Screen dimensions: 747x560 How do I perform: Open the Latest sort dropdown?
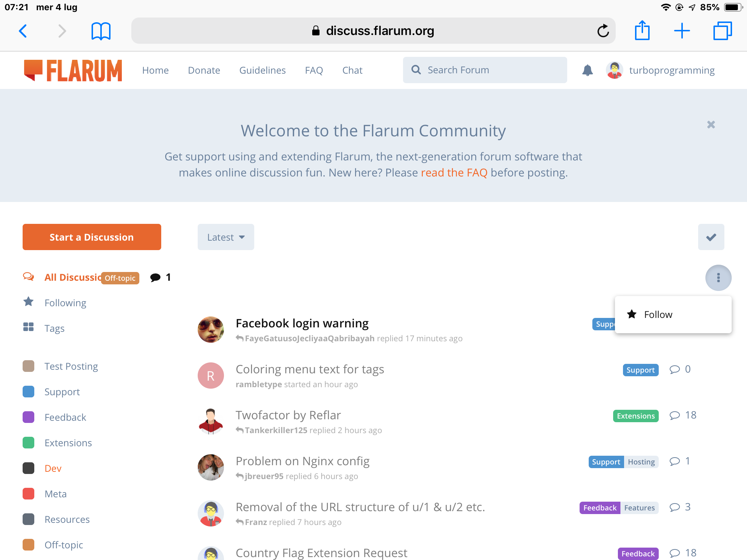coord(225,237)
